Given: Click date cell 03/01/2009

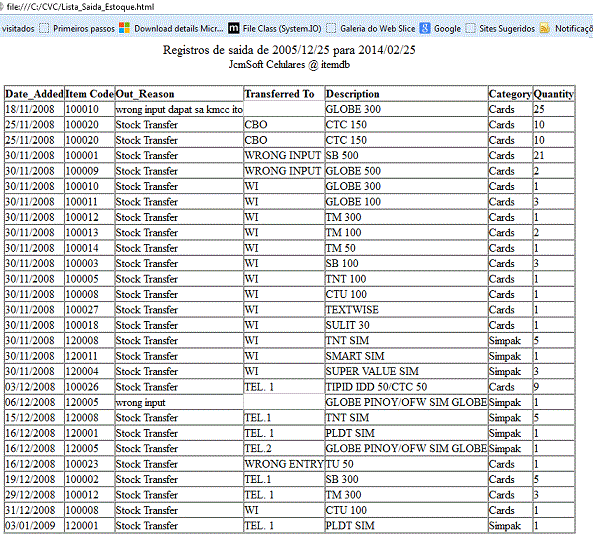Looking at the screenshot, I should tap(34, 526).
